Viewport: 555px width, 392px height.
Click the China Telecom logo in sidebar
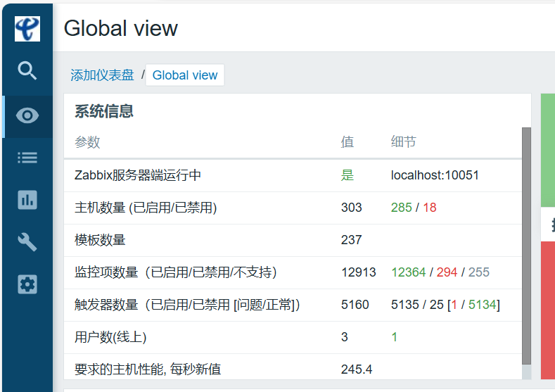click(x=27, y=29)
